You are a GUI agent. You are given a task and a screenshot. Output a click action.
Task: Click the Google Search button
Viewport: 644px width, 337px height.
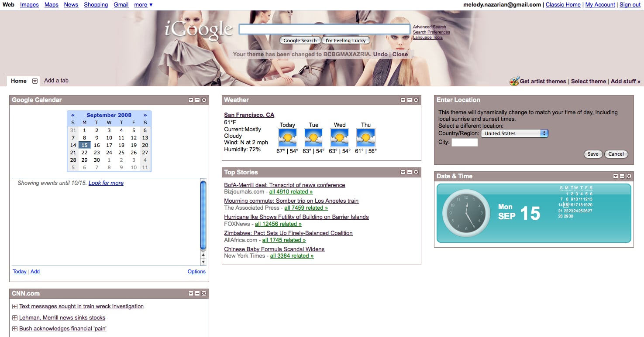pos(300,41)
